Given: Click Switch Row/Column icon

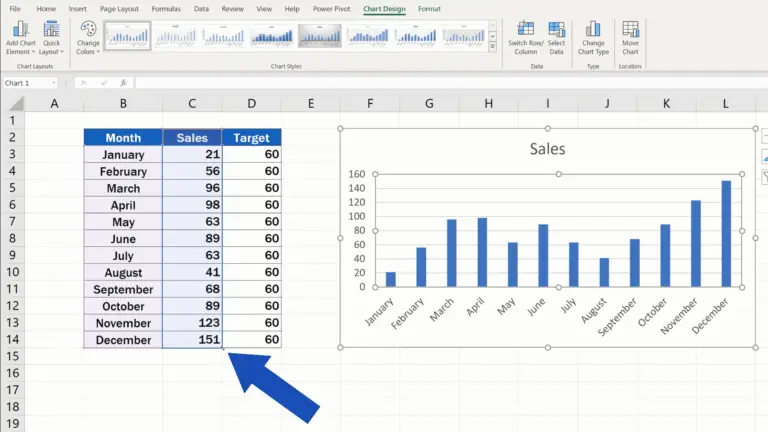Looking at the screenshot, I should 525,30.
